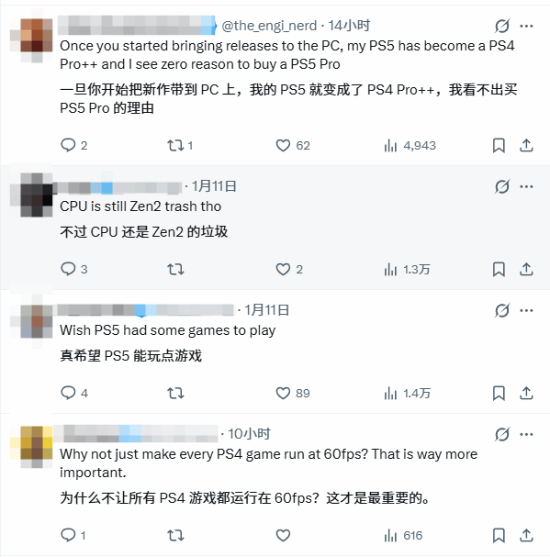Screen dimensions: 550x557
Task: Open more menu on Zen2 trash tweet
Action: coord(526,186)
